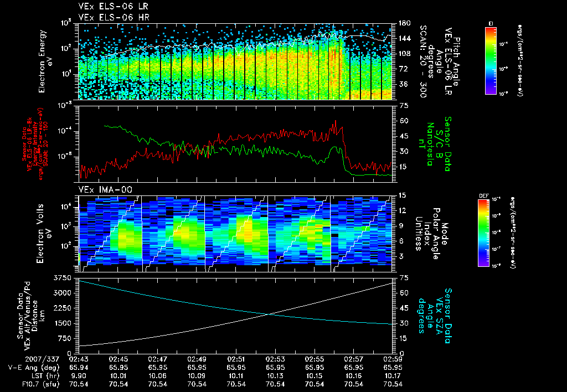Click the 108 pitch angle tick
The image size is (567, 392).
pos(404,54)
